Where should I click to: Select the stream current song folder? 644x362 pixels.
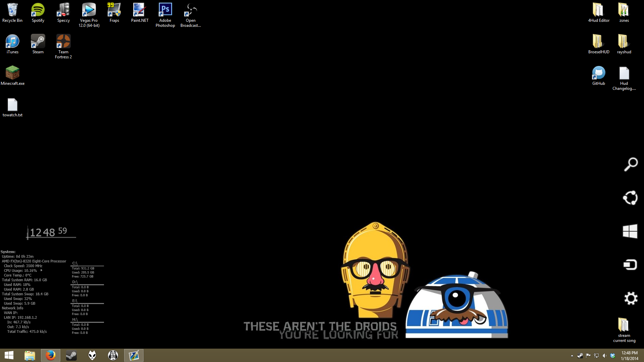(624, 330)
